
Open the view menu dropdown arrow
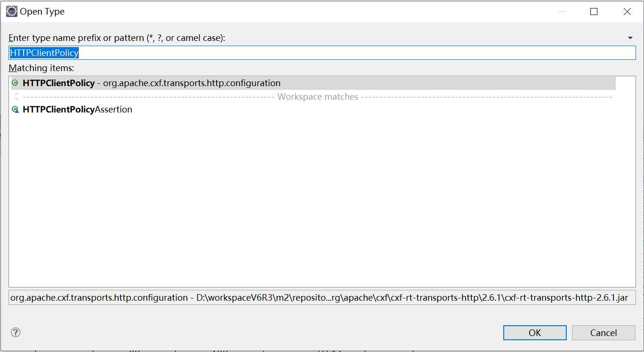pos(630,38)
